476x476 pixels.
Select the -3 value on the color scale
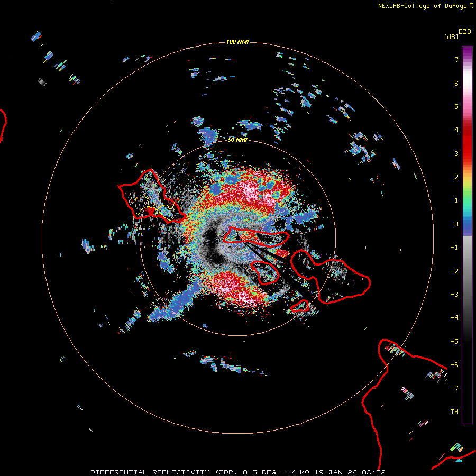(x=454, y=295)
